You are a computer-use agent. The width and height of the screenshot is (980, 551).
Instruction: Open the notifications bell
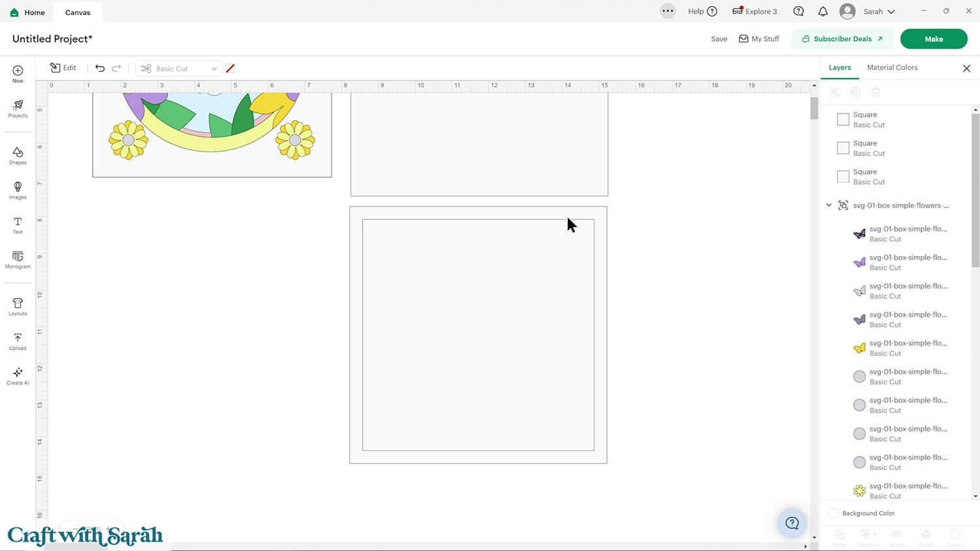[x=823, y=12]
